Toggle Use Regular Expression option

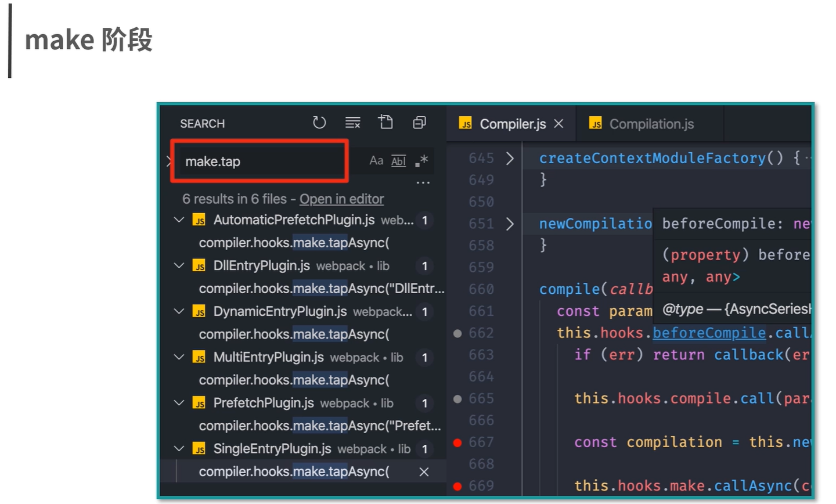[421, 161]
